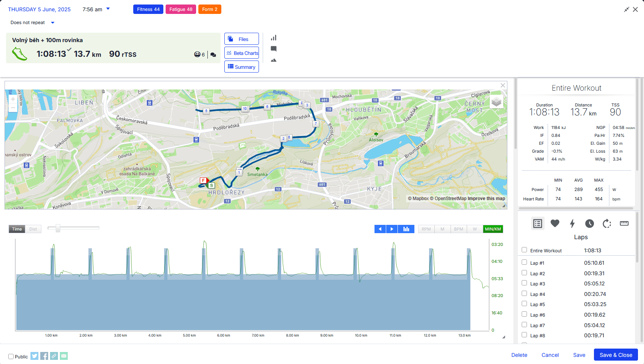Click the workout title Volný běh + 100m rovinka

point(47,40)
